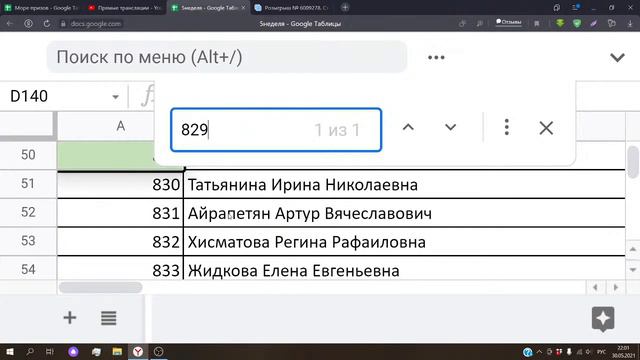This screenshot has width=640, height=360.
Task: Click the vertical scrollbar thumb
Action: point(633,162)
